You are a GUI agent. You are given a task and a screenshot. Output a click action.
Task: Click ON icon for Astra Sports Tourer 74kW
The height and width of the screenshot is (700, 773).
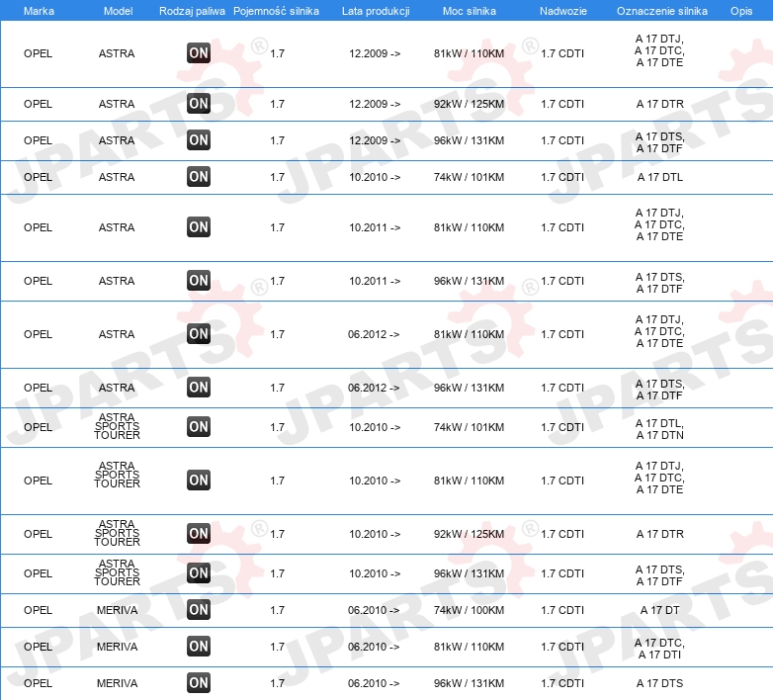[x=199, y=427]
